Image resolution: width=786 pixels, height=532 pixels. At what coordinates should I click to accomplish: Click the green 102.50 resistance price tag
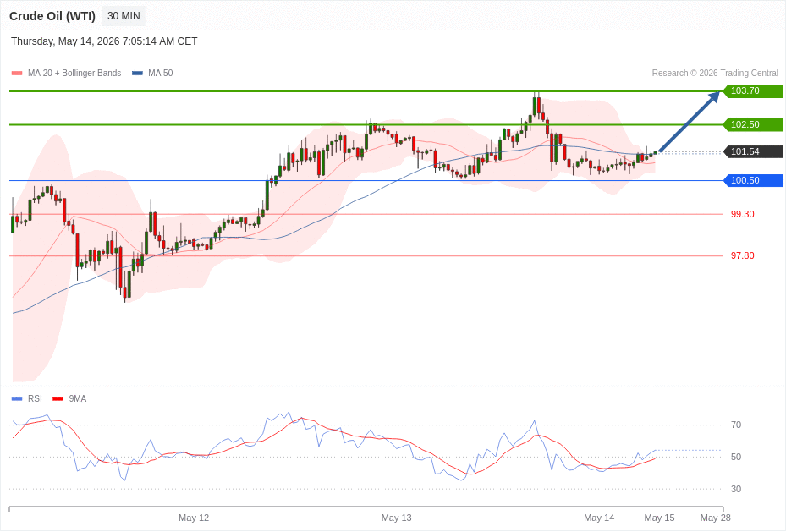[x=753, y=124]
